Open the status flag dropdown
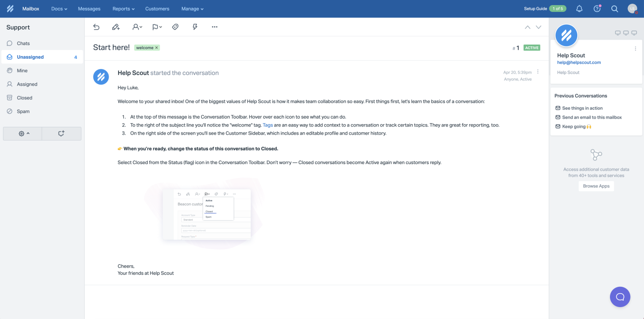The height and width of the screenshot is (319, 644). (157, 27)
